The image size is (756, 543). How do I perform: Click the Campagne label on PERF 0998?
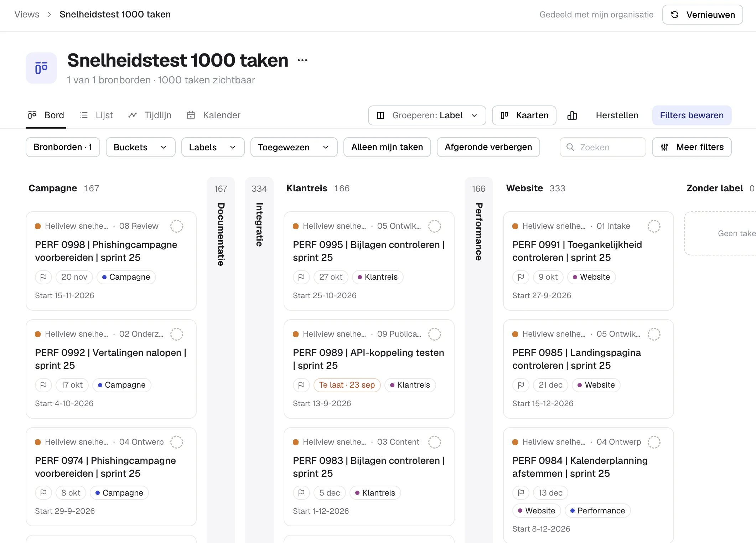click(126, 277)
